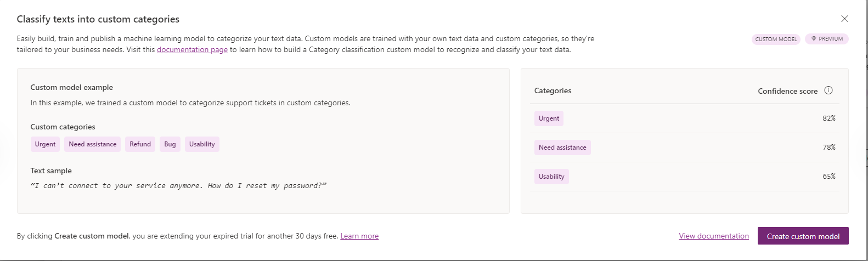Click Need assistance in the Categories results table
868x261 pixels.
[x=562, y=147]
